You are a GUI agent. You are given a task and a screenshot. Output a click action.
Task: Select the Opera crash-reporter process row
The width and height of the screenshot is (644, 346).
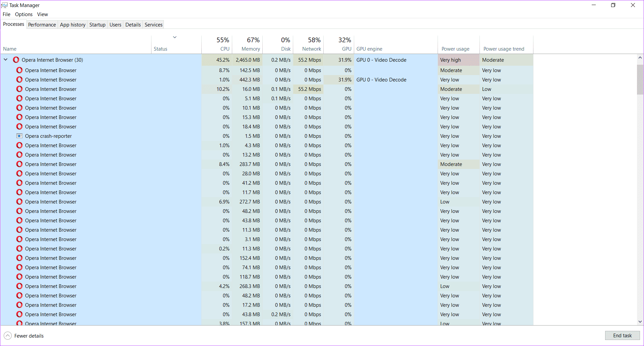coord(267,136)
